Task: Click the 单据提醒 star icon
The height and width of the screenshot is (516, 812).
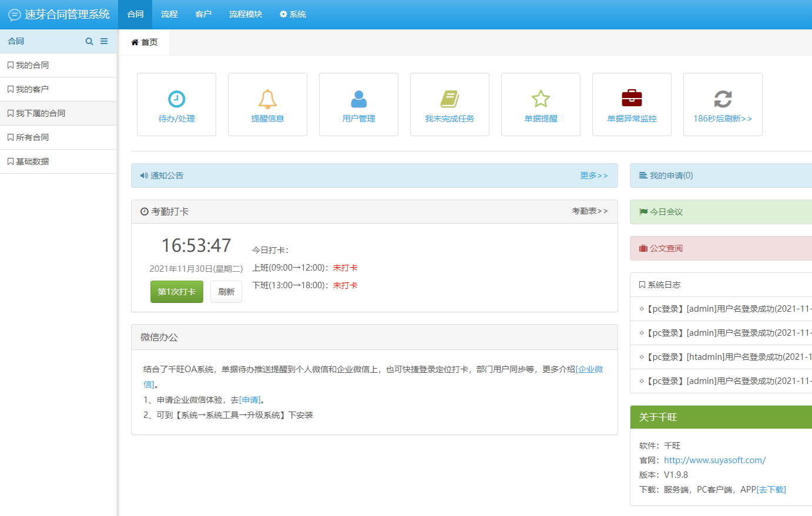Action: [x=541, y=99]
